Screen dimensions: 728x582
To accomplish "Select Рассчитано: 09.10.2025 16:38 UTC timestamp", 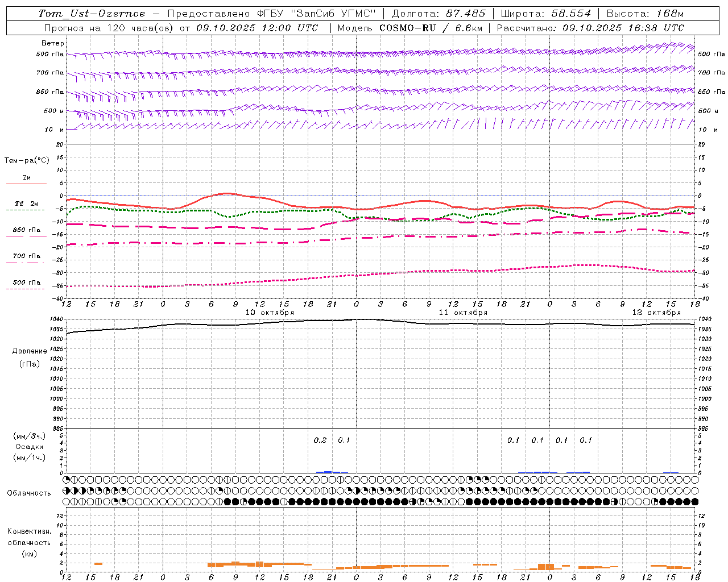I will point(590,28).
